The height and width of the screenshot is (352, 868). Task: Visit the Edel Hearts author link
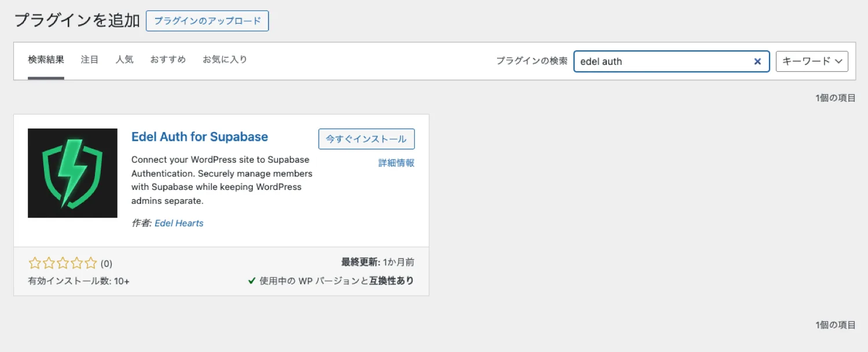pyautogui.click(x=179, y=223)
